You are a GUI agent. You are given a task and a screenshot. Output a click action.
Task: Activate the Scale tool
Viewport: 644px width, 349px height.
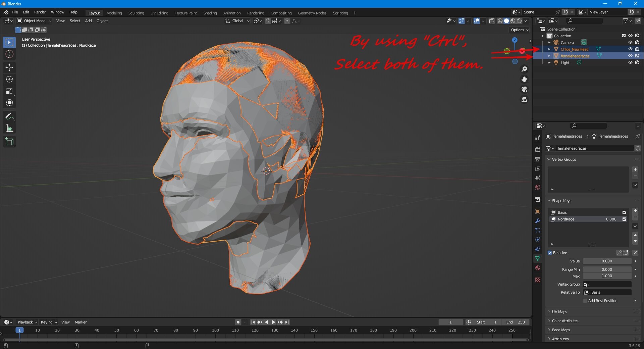coord(9,91)
